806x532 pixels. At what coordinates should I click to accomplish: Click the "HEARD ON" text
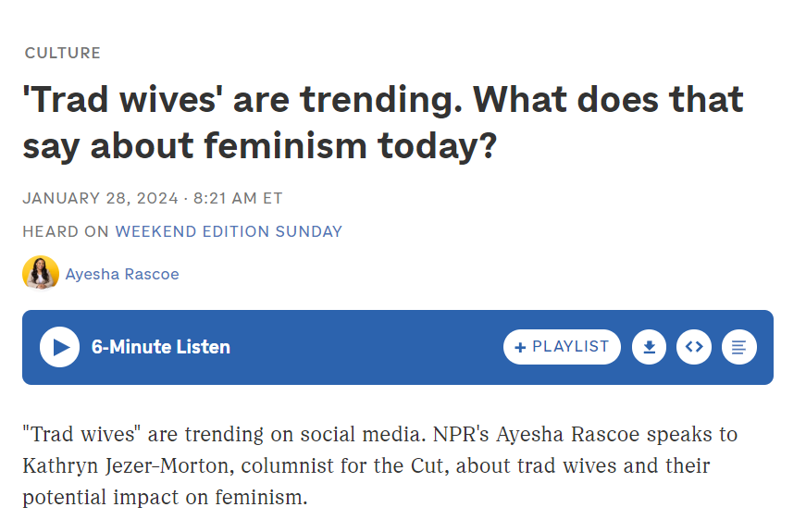coord(66,231)
